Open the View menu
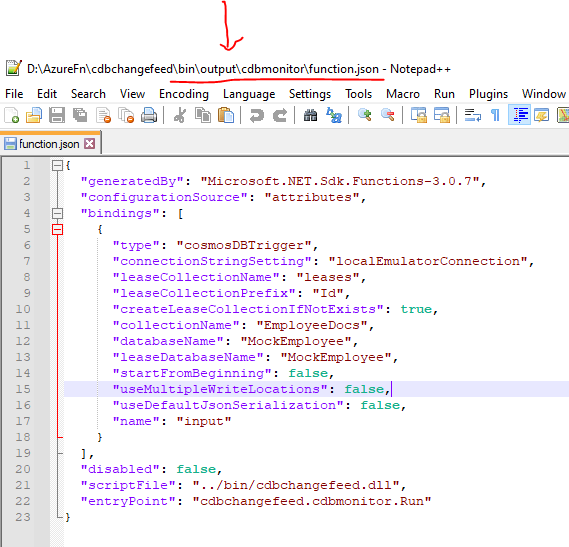The height and width of the screenshot is (547, 569). (x=132, y=94)
